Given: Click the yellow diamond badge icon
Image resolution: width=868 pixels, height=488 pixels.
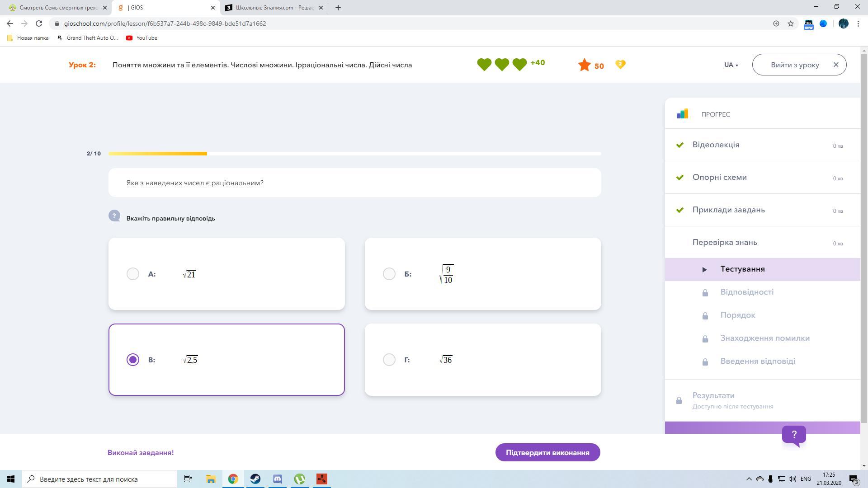Looking at the screenshot, I should click(620, 65).
